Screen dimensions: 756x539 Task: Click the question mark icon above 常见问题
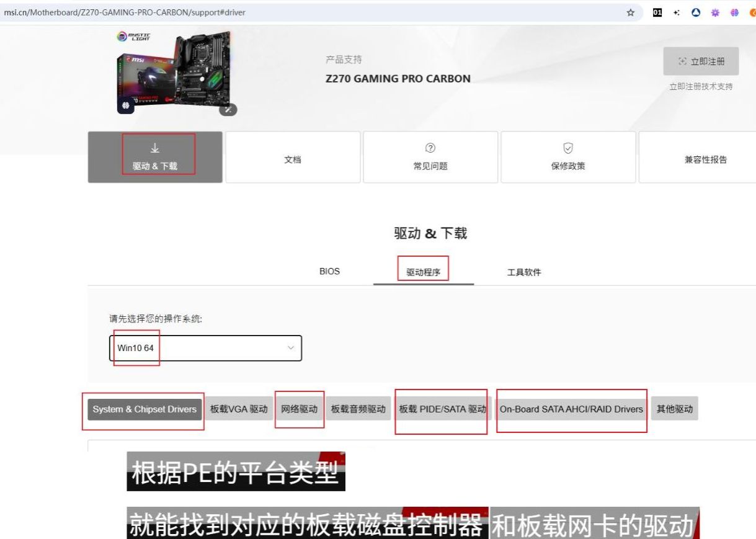[x=430, y=148]
